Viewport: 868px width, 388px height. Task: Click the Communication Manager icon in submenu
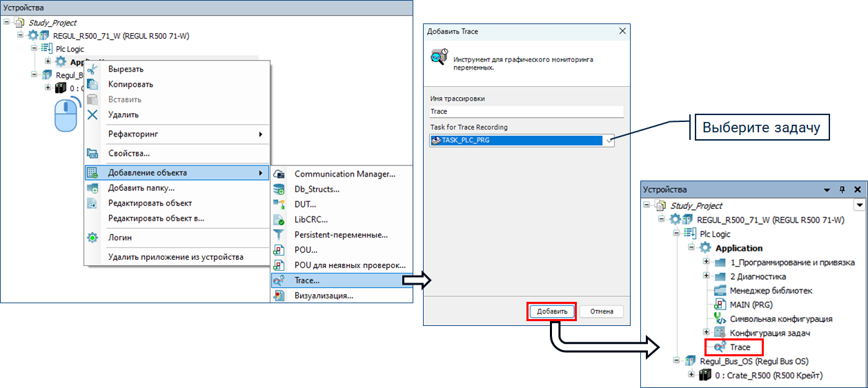click(279, 174)
